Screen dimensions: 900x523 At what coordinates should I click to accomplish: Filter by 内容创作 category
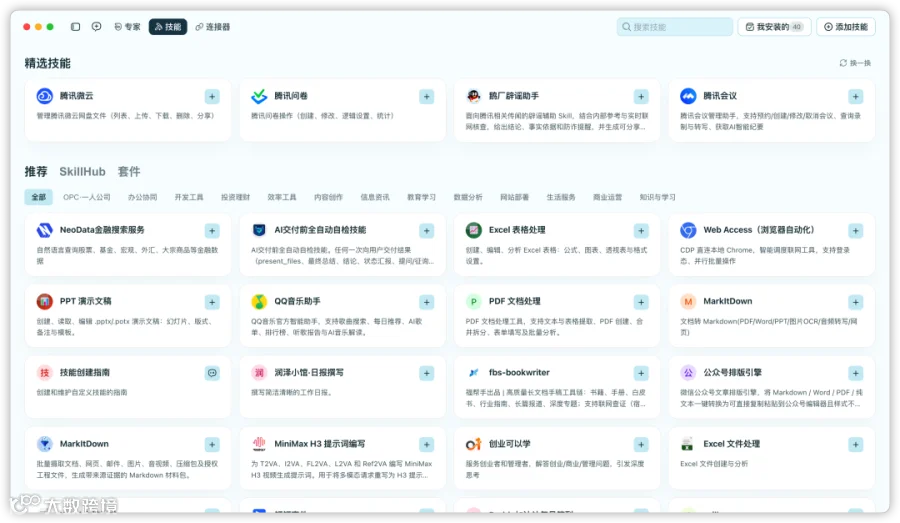pyautogui.click(x=328, y=197)
